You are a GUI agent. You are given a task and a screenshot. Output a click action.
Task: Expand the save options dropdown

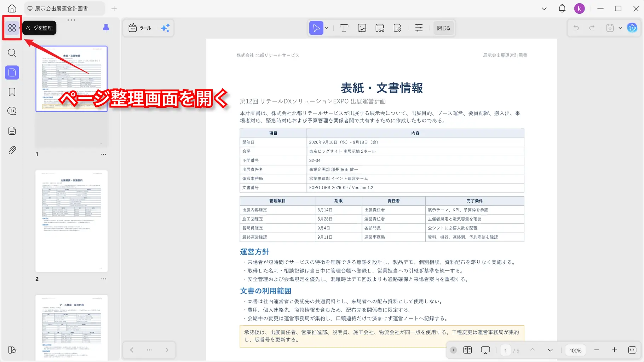tap(620, 28)
